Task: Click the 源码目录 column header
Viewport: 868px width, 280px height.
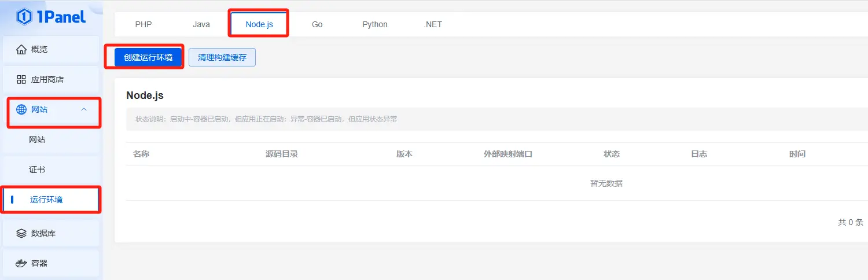Action: click(282, 154)
